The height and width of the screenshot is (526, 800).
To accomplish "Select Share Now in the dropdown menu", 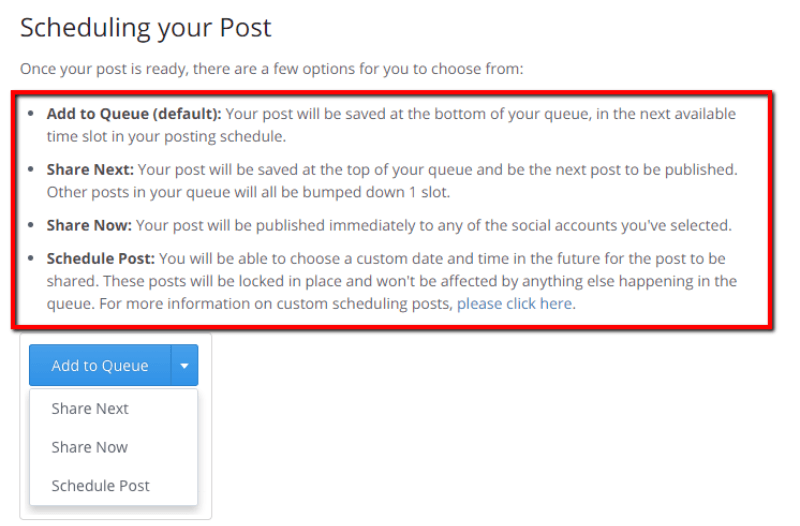I will point(90,447).
